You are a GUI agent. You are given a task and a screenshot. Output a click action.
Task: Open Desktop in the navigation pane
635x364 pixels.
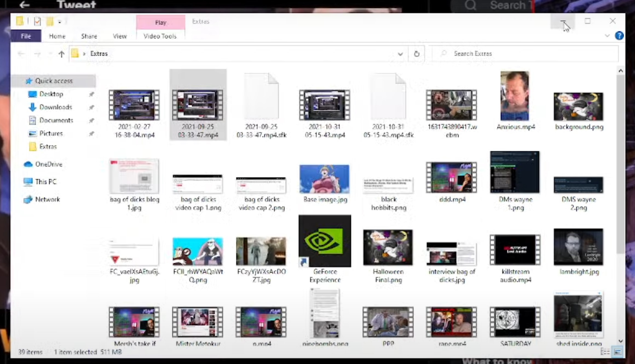click(x=51, y=94)
